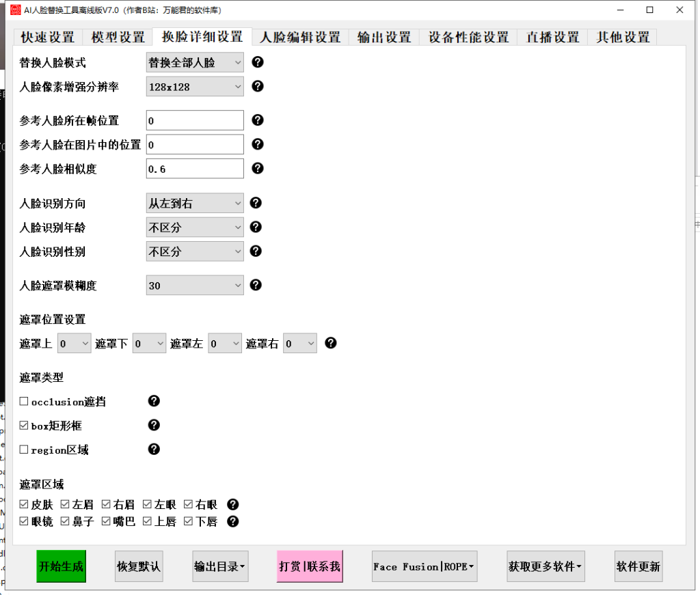Toggle 右眼 mask region checkbox
Viewport: 700px width, 595px height.
click(x=188, y=504)
